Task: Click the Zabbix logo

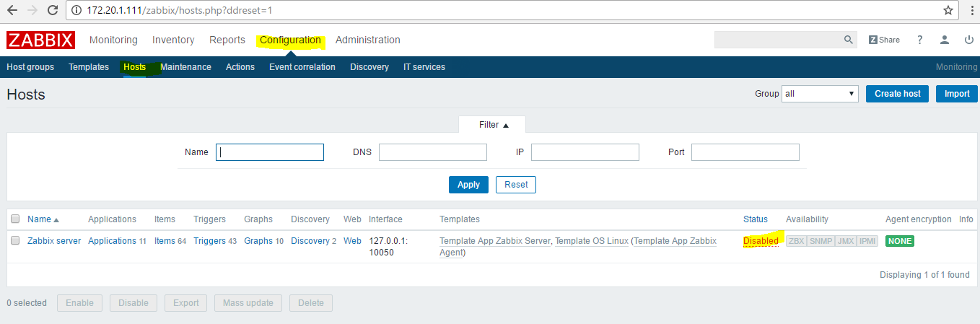Action: coord(40,40)
